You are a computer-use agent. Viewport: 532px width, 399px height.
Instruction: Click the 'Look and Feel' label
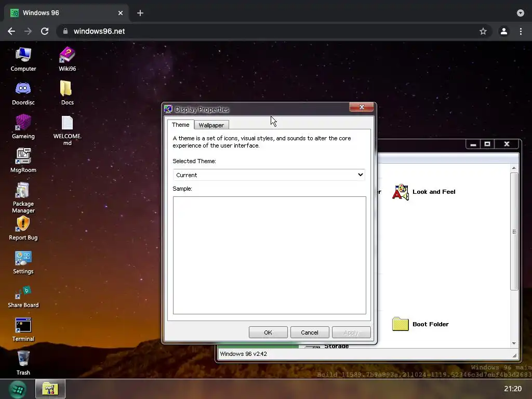[434, 192]
